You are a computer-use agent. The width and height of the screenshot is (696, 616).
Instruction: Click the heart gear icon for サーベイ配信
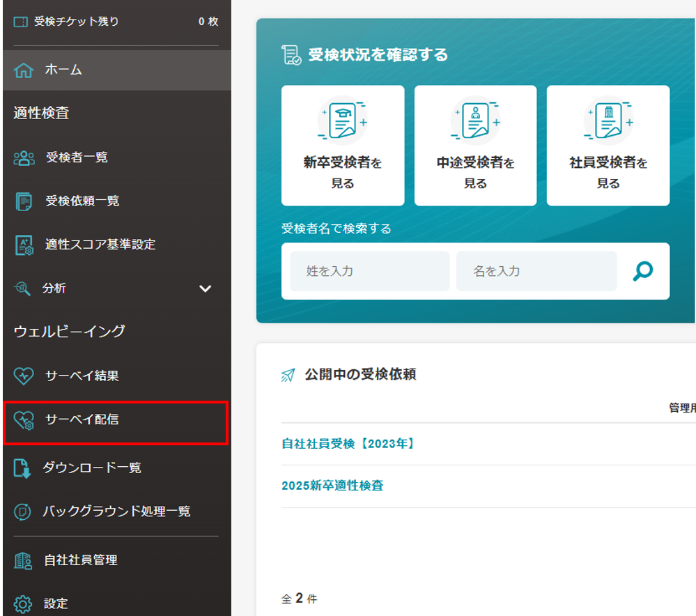click(x=24, y=420)
